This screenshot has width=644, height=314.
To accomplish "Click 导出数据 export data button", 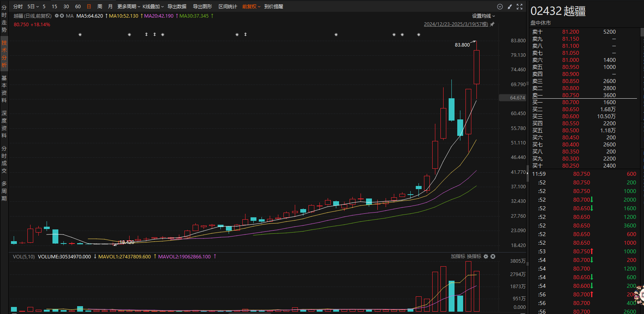I will pos(177,7).
